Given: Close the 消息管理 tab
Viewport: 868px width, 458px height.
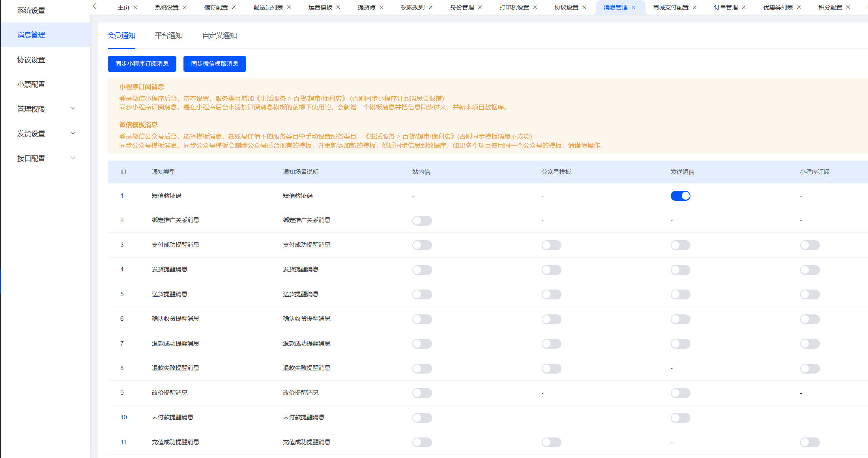Looking at the screenshot, I should (x=634, y=7).
